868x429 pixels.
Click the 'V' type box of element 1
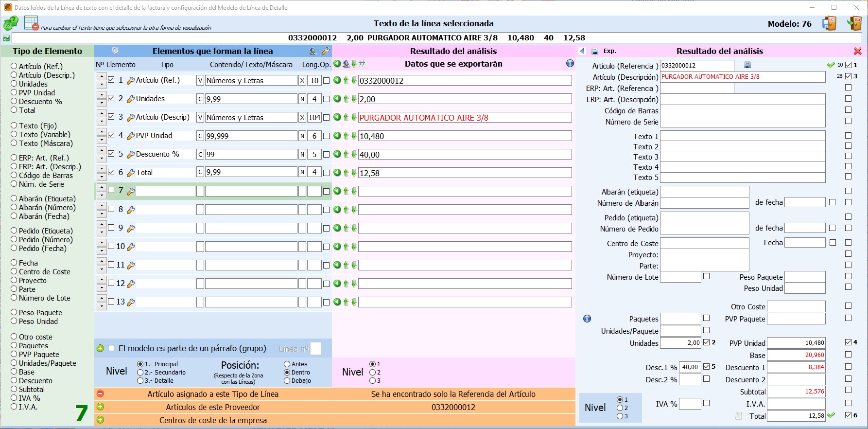200,81
